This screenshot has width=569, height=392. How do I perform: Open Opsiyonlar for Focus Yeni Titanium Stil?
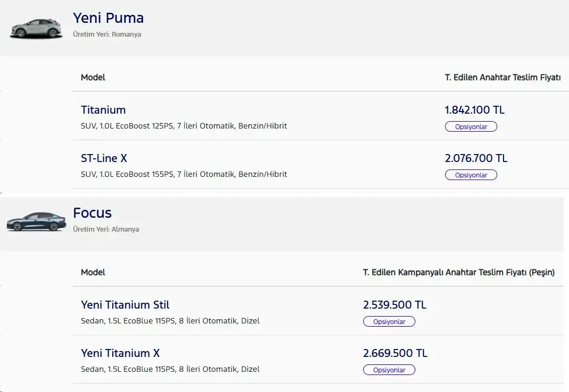click(x=389, y=321)
